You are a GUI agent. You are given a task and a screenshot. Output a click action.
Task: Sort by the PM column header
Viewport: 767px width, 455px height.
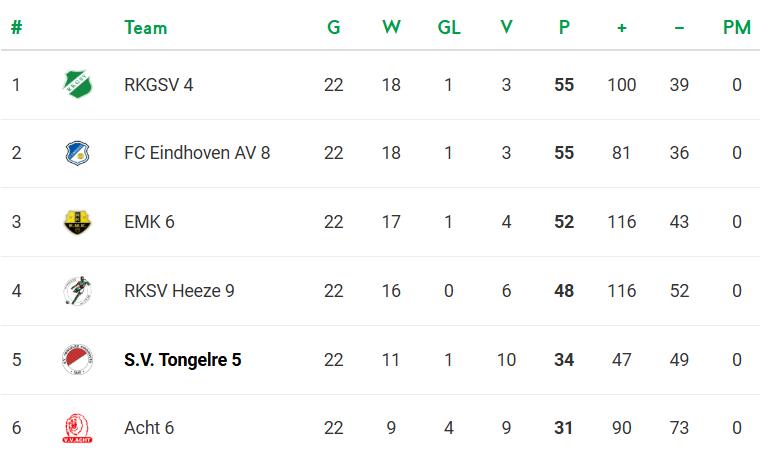click(x=736, y=28)
